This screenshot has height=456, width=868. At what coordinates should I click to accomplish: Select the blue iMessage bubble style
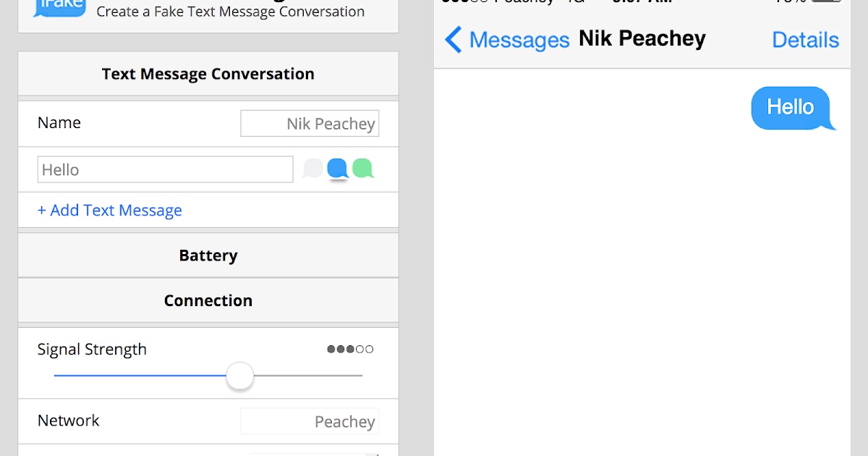338,169
